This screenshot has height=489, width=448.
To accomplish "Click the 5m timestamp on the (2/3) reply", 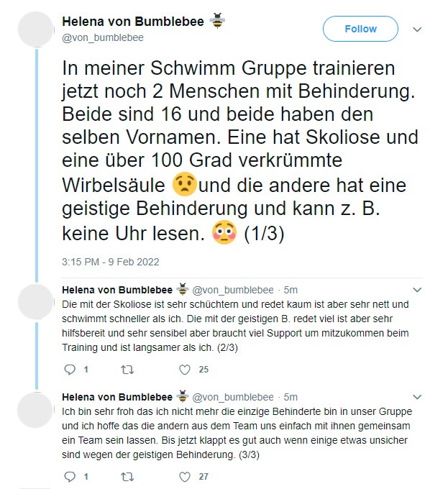I will [291, 291].
